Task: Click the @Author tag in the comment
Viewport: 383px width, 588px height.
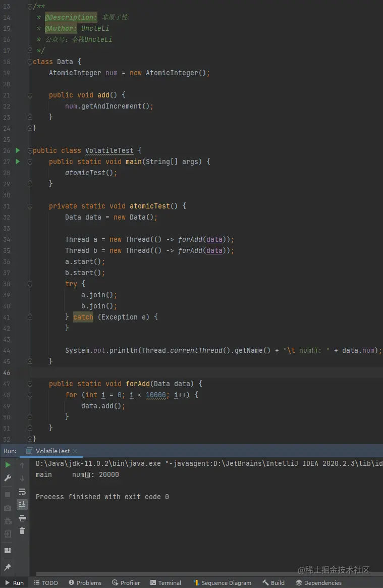Action: [x=61, y=28]
